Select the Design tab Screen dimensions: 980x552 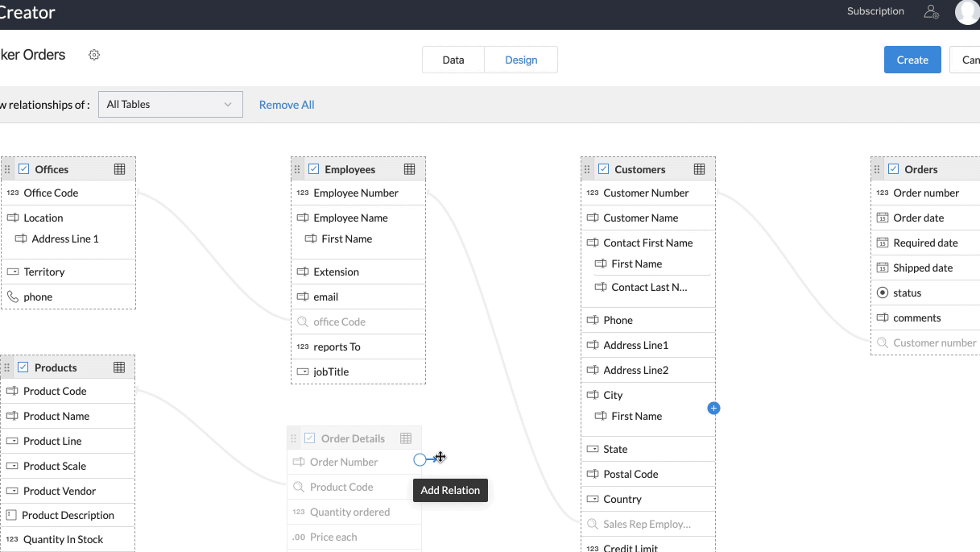521,60
